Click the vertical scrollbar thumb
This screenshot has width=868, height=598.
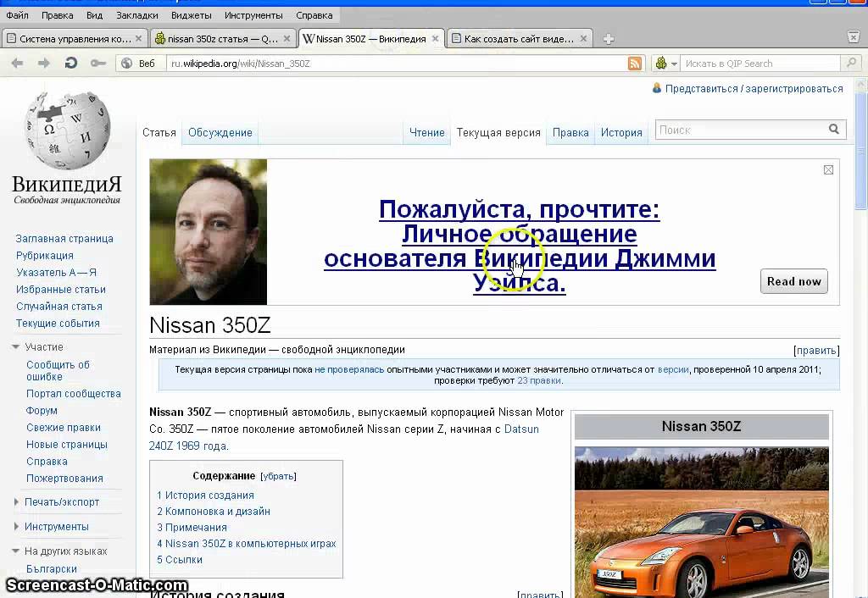coord(861,149)
